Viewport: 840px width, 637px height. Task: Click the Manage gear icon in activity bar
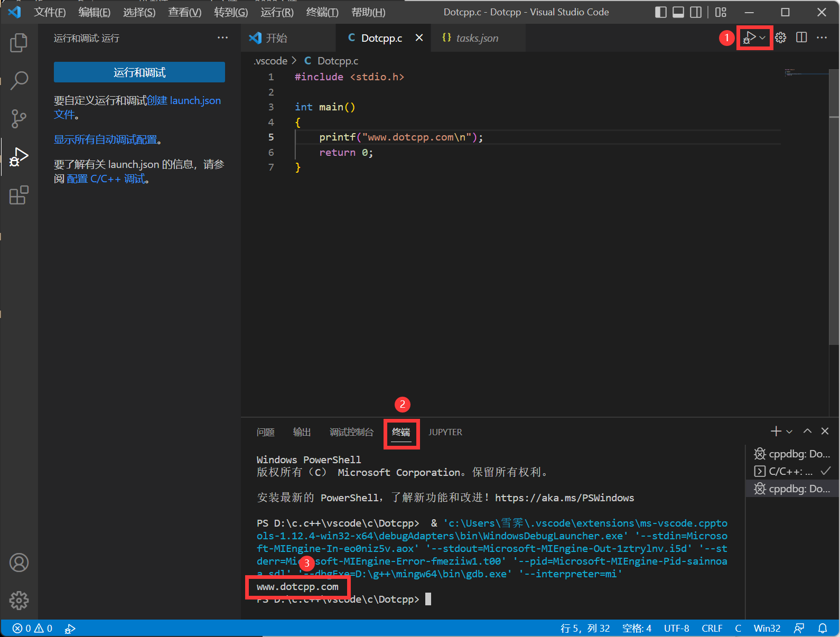click(19, 600)
